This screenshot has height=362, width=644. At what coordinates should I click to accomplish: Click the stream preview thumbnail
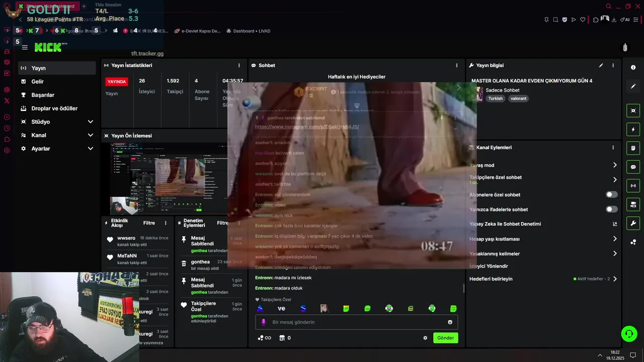tap(168, 178)
